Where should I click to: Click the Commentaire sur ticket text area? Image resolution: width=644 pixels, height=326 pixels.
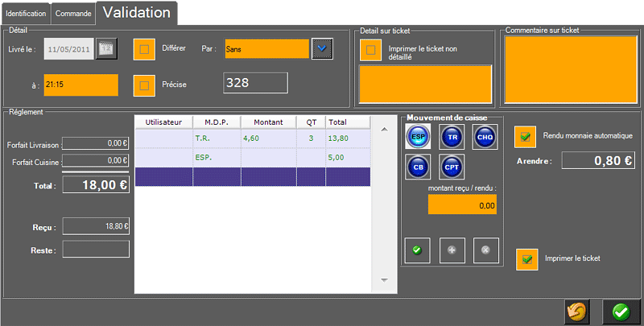pos(571,69)
